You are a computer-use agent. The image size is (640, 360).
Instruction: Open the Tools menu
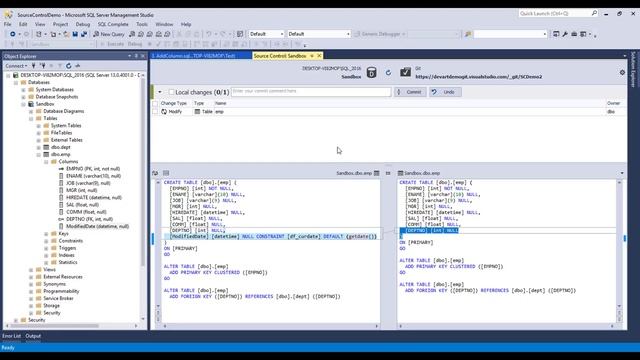click(x=142, y=24)
